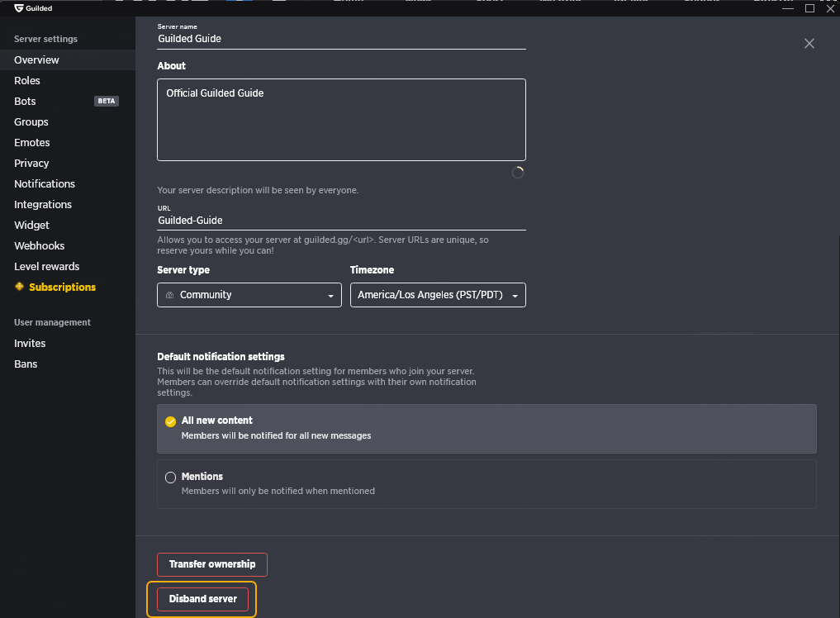This screenshot has height=618, width=840.
Task: Click the BETA badge next to Bots
Action: click(x=106, y=101)
